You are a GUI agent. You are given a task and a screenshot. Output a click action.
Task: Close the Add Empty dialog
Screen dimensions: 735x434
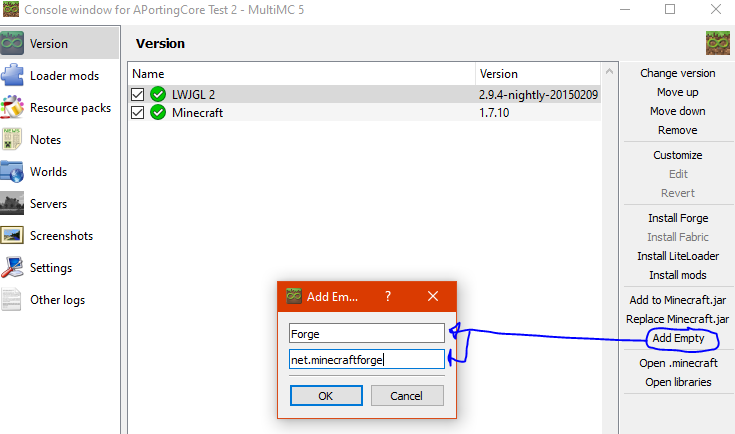coord(433,296)
